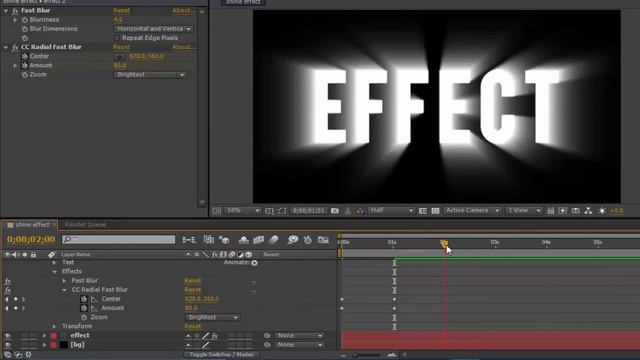This screenshot has width=640, height=360.
Task: Open the 1 View layout dropdown
Action: (524, 211)
